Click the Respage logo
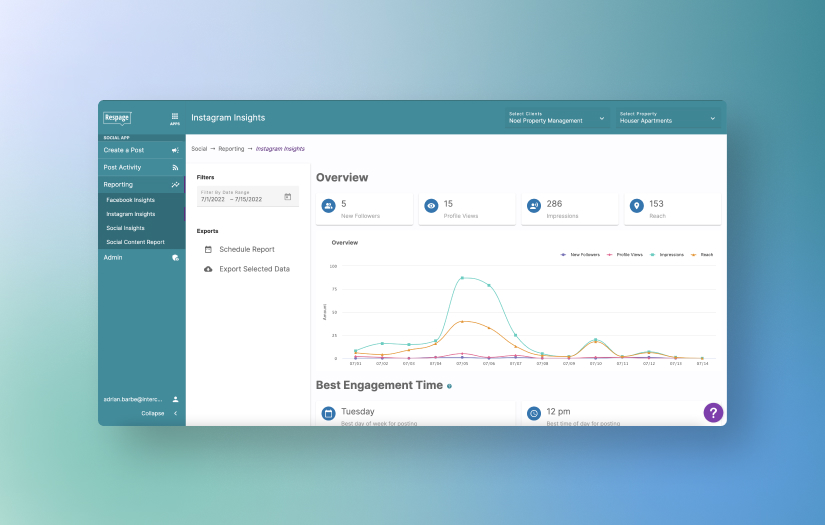 point(117,118)
